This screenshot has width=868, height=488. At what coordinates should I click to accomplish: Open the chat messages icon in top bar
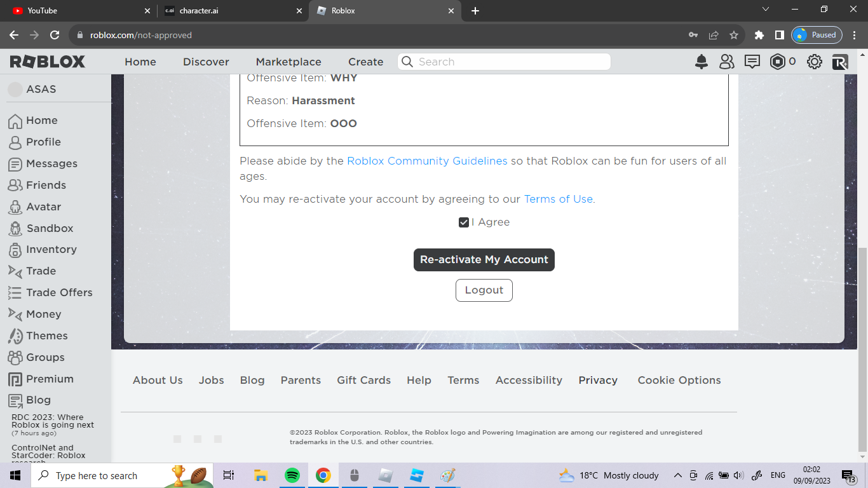pyautogui.click(x=752, y=62)
